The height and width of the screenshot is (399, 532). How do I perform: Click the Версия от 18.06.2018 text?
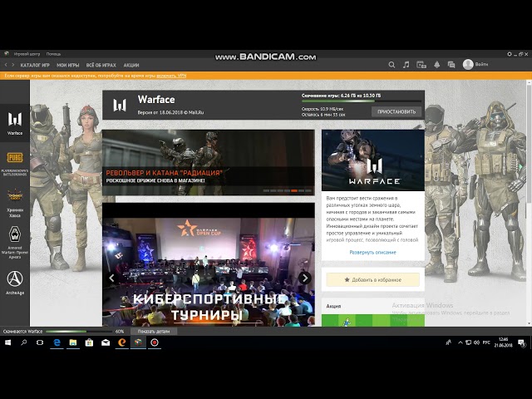point(170,112)
